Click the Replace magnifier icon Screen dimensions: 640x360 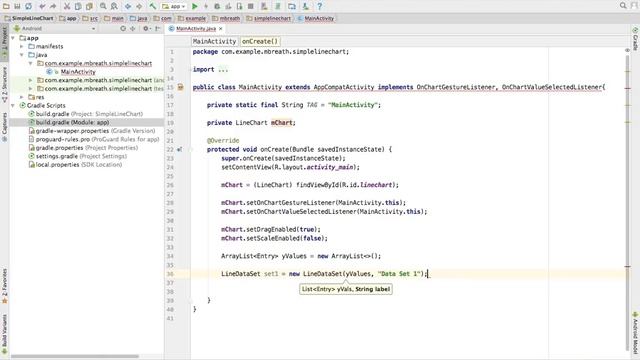tap(114, 6)
